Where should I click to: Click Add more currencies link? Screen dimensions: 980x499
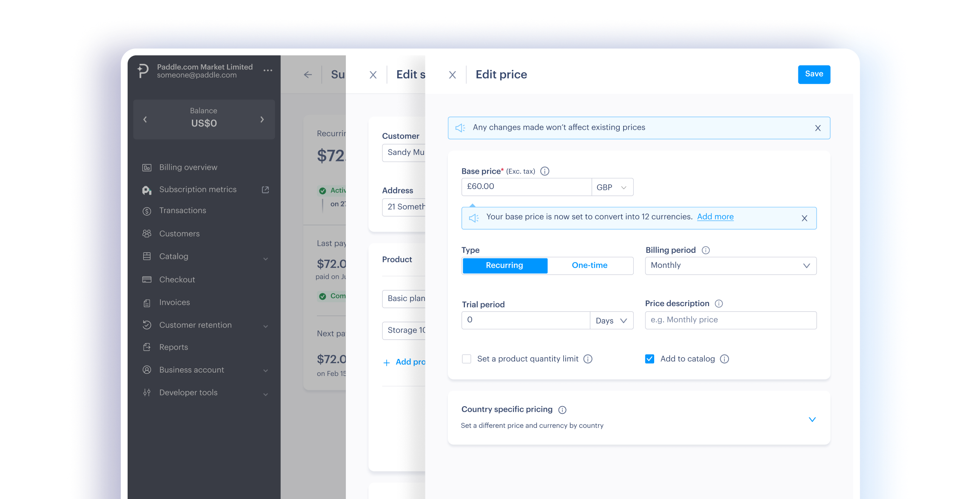point(715,216)
